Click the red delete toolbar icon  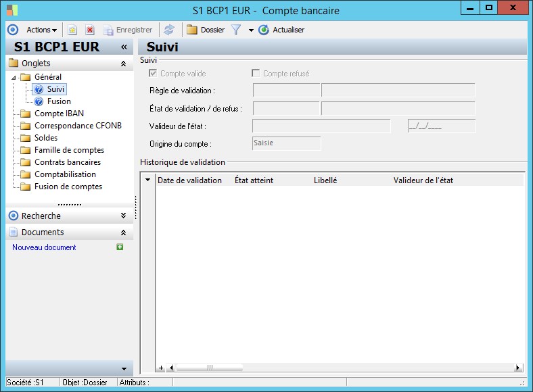click(x=89, y=30)
